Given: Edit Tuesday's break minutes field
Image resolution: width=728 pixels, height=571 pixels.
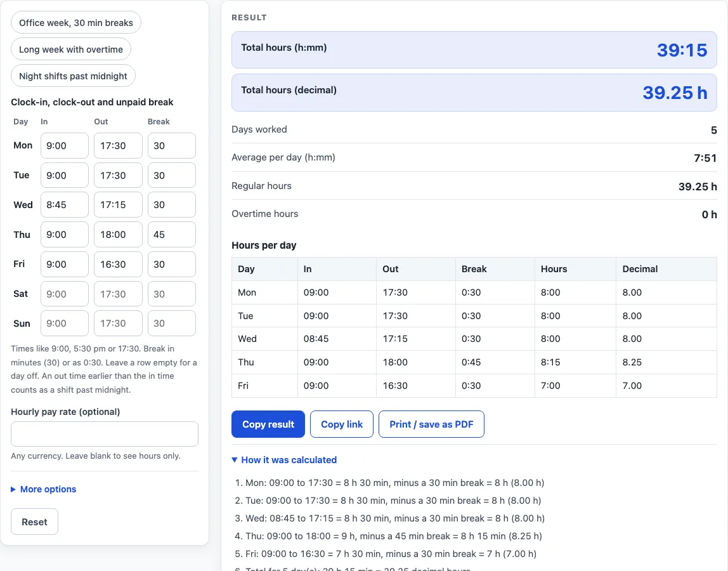Looking at the screenshot, I should [172, 175].
